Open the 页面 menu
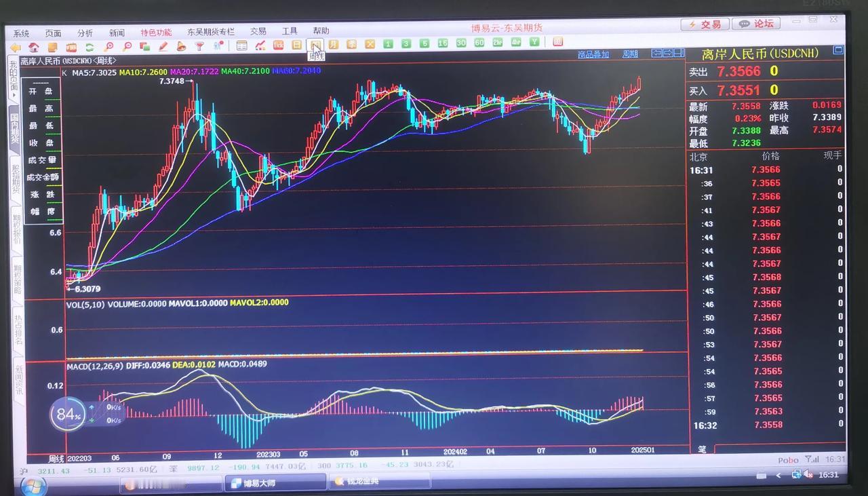 click(x=53, y=33)
